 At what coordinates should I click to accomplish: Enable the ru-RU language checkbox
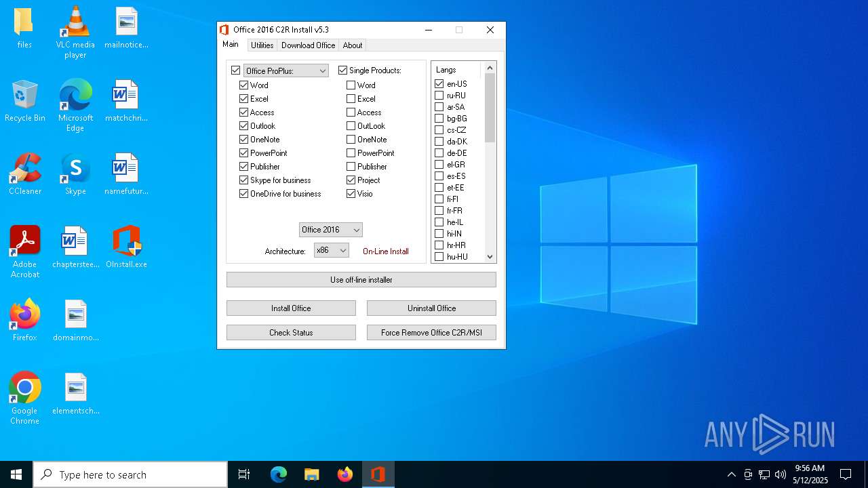tap(439, 96)
